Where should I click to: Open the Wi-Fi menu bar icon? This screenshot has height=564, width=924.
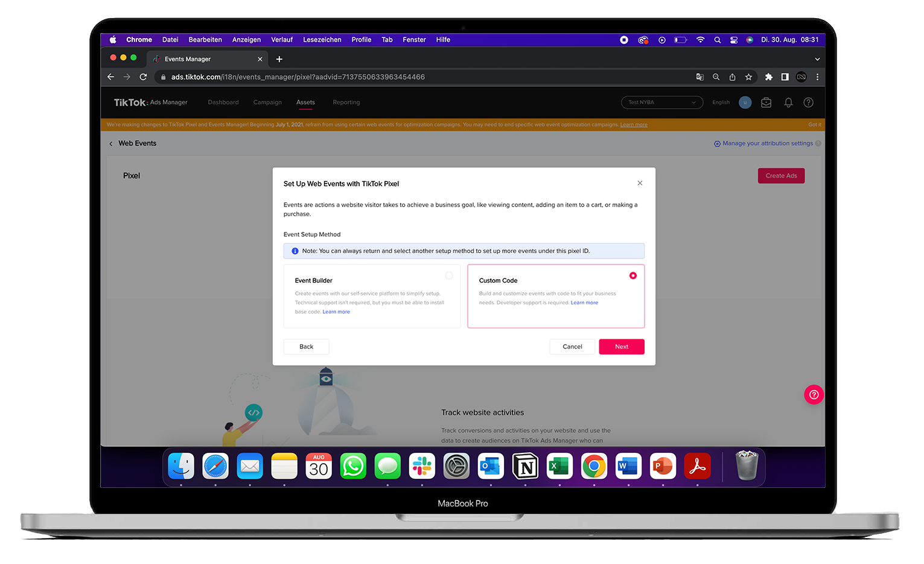[700, 40]
